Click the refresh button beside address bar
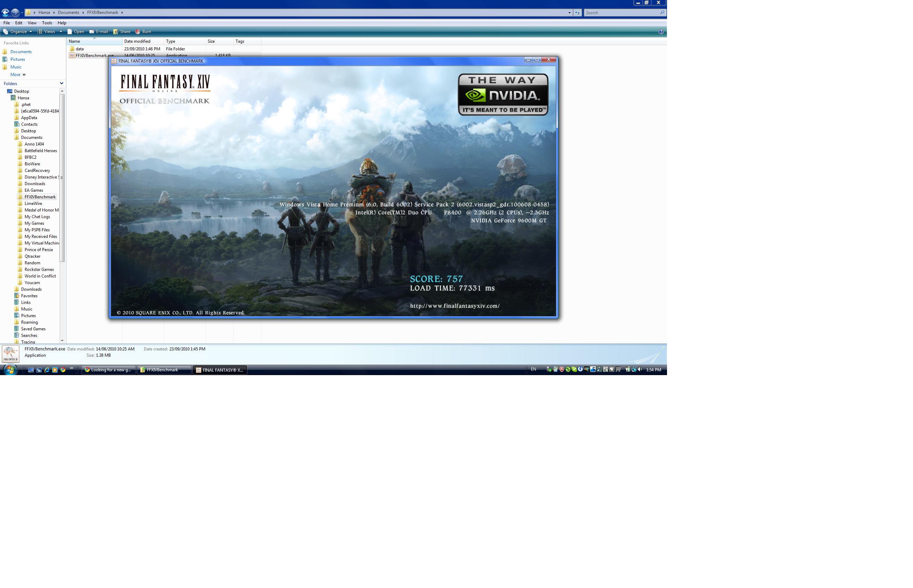The image size is (913, 588). point(577,13)
